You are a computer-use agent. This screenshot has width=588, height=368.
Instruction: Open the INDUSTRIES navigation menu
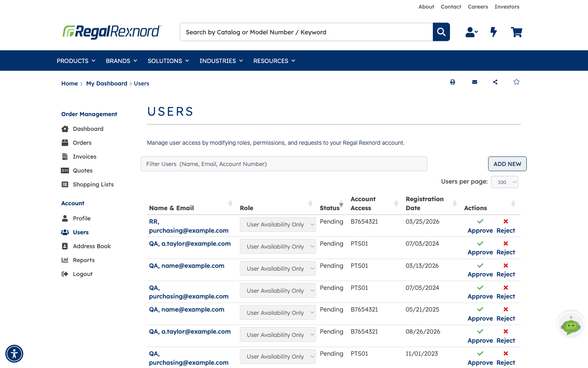point(221,61)
